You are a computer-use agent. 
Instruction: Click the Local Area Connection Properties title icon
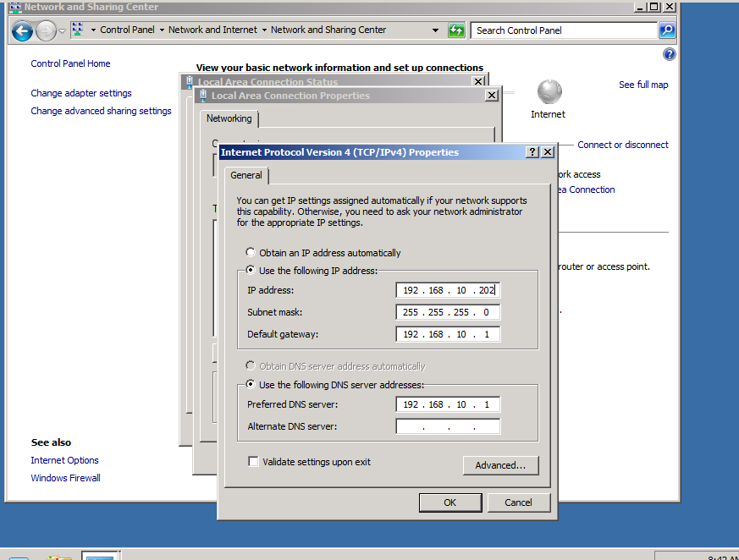[x=203, y=96]
